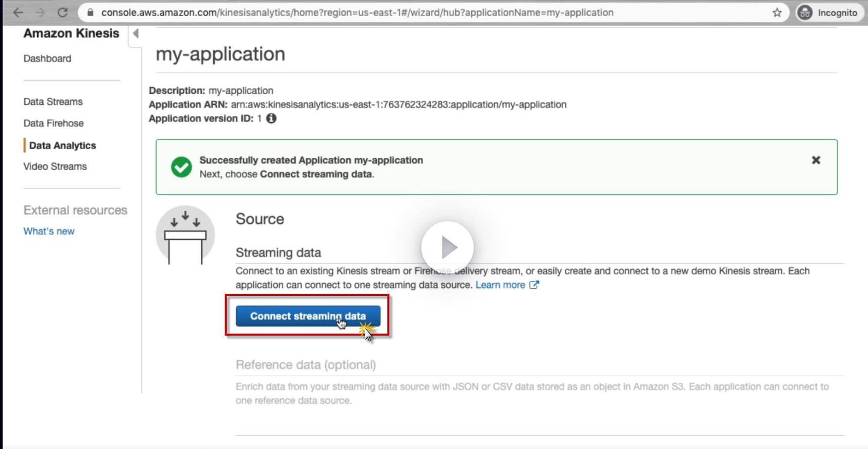Click the Source section heading
The image size is (868, 449).
coord(260,219)
